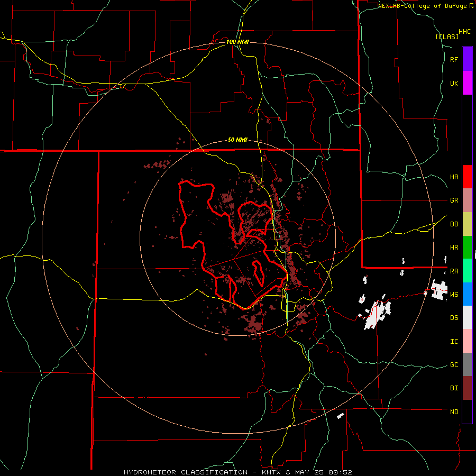Click the purple RF color swatch in legend
This screenshot has width=476, height=476.
click(467, 59)
